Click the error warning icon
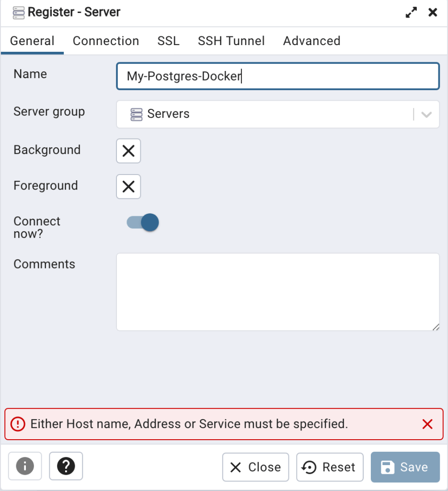The image size is (448, 491). coord(18,424)
